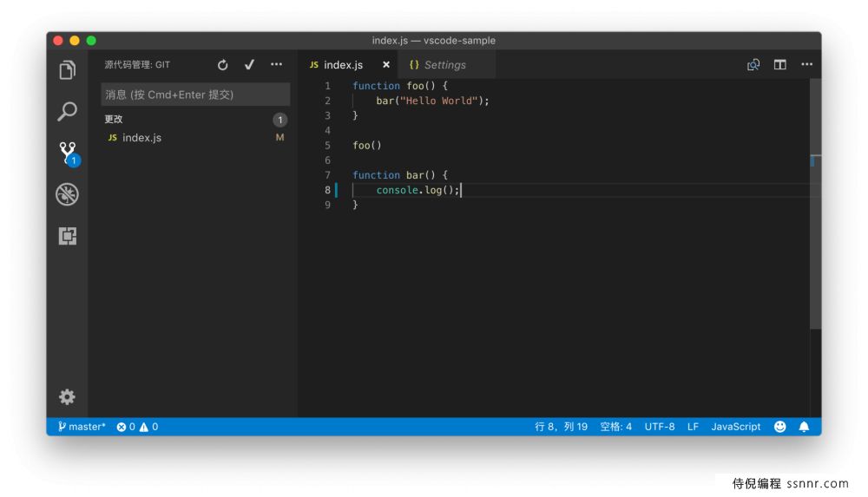Open notifications bell icon
868x497 pixels.
804,427
